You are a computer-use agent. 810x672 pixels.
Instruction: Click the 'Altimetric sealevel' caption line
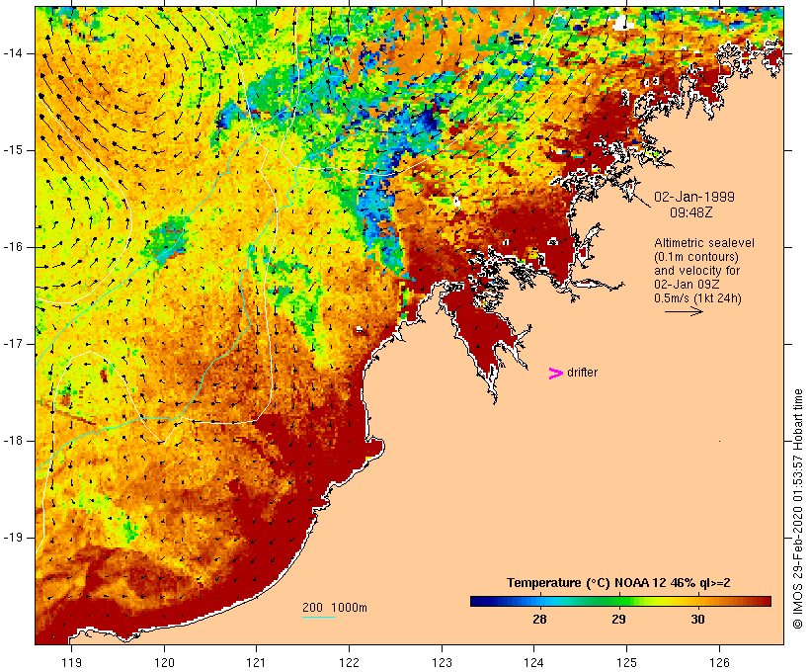coord(704,242)
